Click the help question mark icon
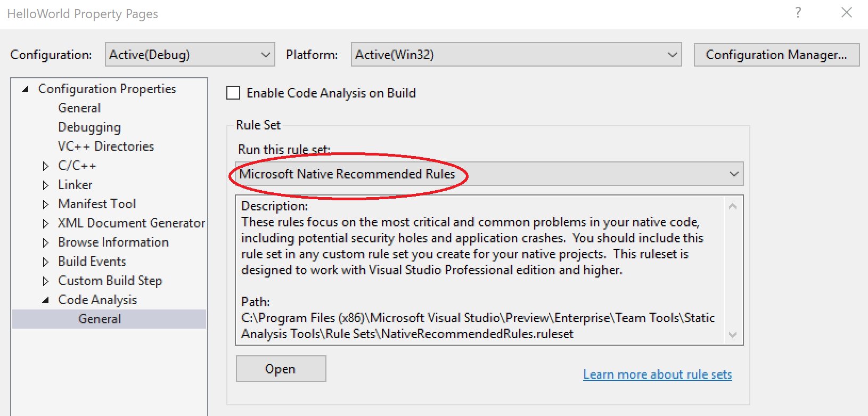Viewport: 868px width, 416px height. [798, 13]
